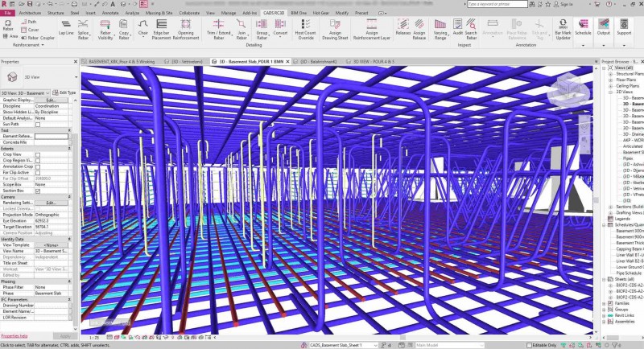
Task: Launch Edge bar Placement
Action: click(162, 29)
